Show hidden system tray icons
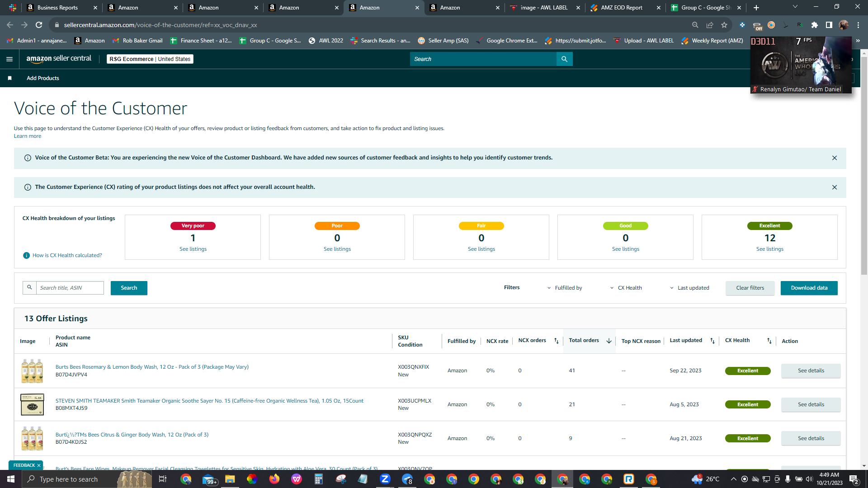The width and height of the screenshot is (868, 488). pos(733,479)
